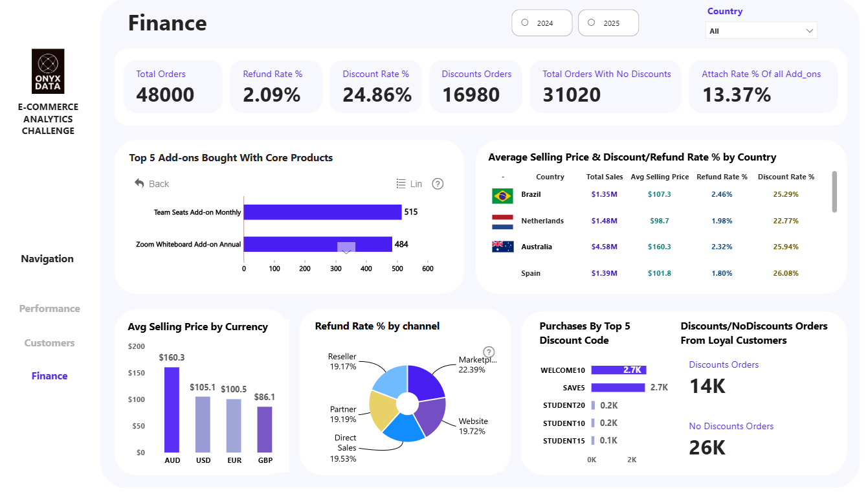Screen dimensions: 868x492
Task: Sort table by Country column header
Action: (550, 177)
